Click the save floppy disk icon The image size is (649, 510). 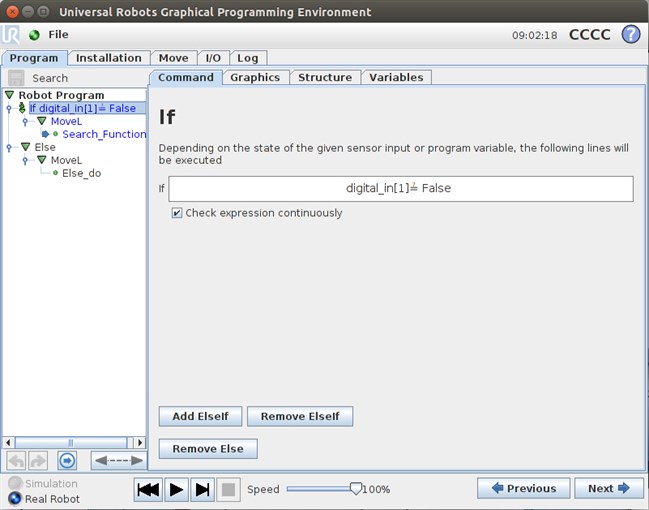click(x=16, y=78)
